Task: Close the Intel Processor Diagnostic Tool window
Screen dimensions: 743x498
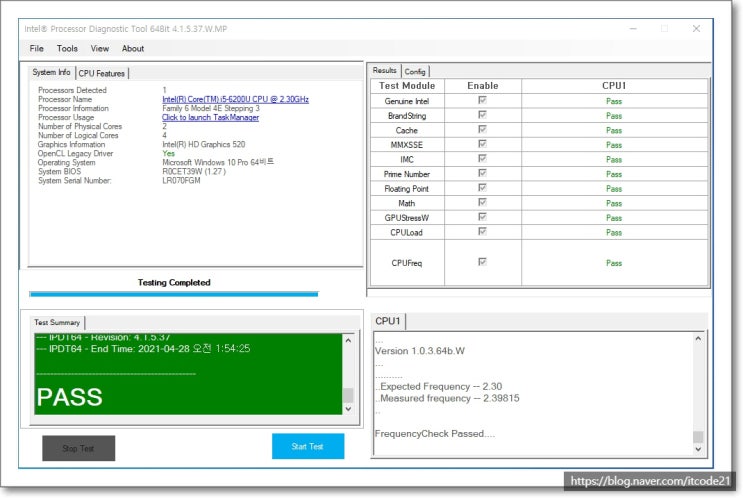Action: (696, 28)
